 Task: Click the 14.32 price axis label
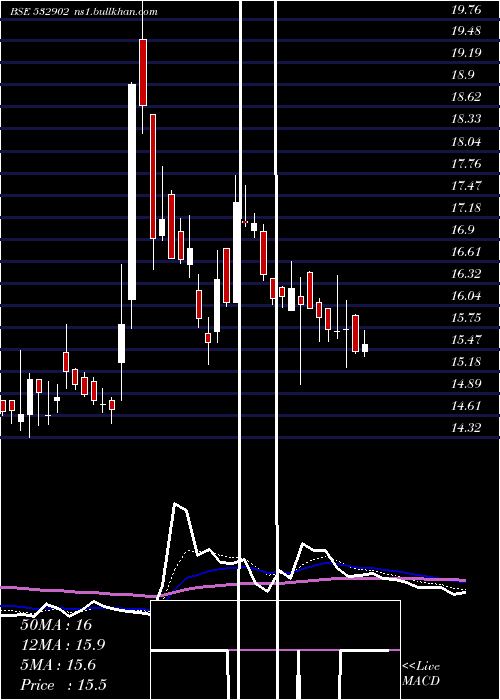tap(466, 428)
